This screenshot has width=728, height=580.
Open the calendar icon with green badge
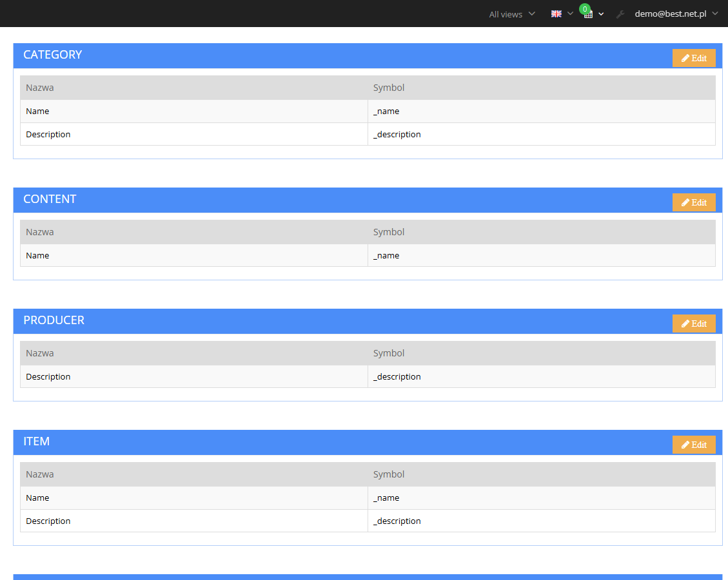(587, 12)
